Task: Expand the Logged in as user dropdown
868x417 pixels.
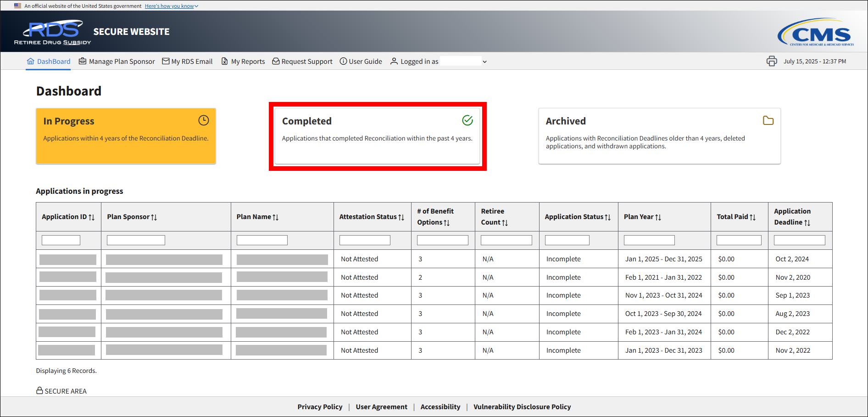Action: pyautogui.click(x=484, y=62)
